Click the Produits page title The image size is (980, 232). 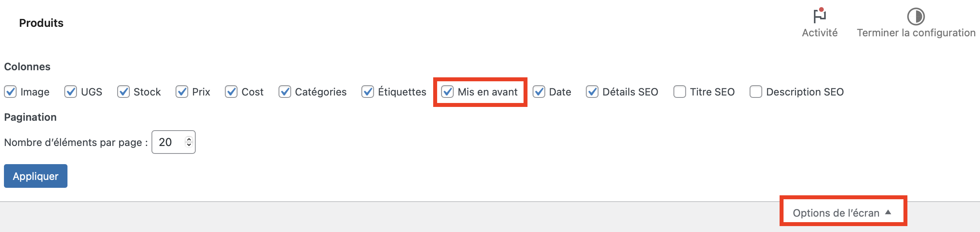coord(41,23)
